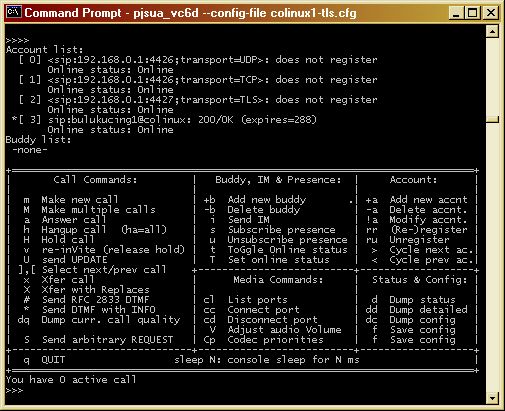The height and width of the screenshot is (411, 505).
Task: Minimize the Command Prompt window
Action: (456, 13)
